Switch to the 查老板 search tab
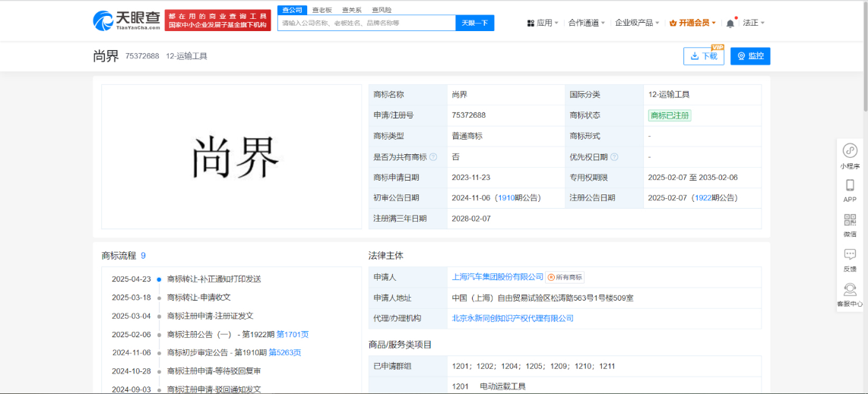Viewport: 868px width, 394px height. (x=322, y=10)
